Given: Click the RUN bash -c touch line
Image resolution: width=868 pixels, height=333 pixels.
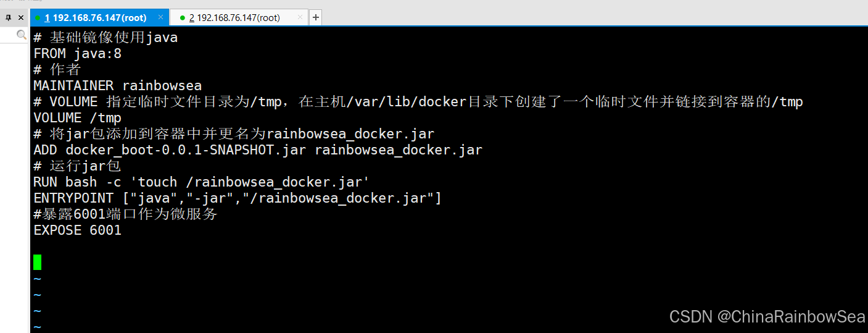Looking at the screenshot, I should click(x=202, y=182).
